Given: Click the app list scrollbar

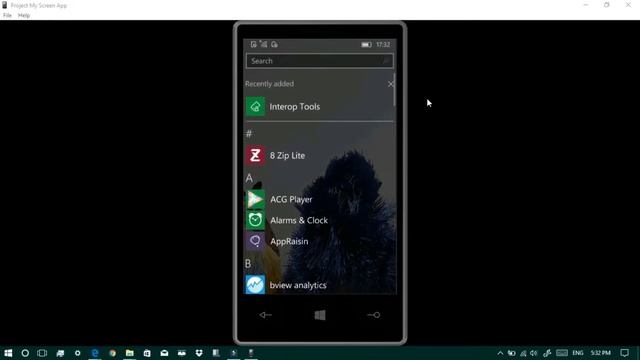Looking at the screenshot, I should click(x=394, y=90).
